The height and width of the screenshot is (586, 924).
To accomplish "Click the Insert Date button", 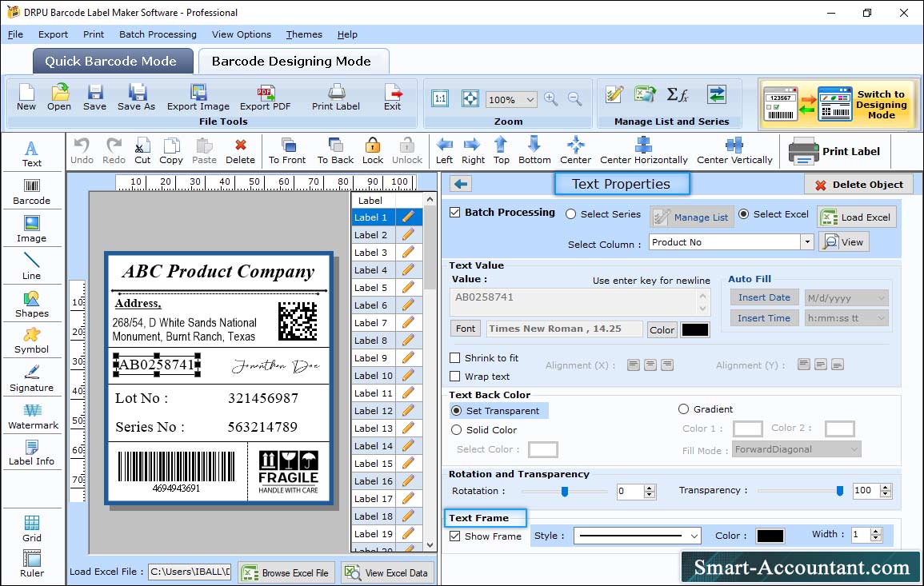I will tap(764, 297).
